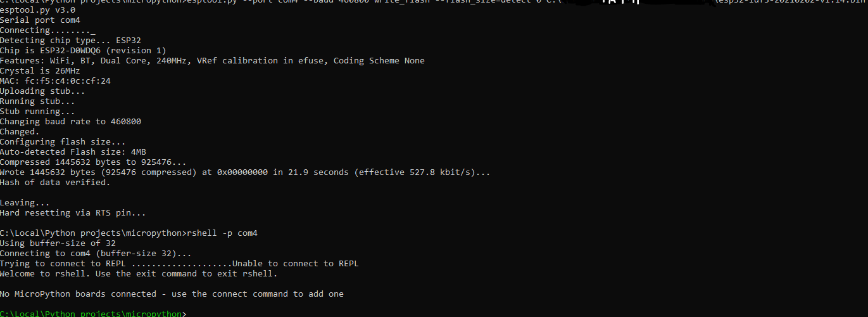Screen dimensions: 868x317
Task: Click the 'Hard resetting via RTS pin...' line
Action: click(73, 213)
